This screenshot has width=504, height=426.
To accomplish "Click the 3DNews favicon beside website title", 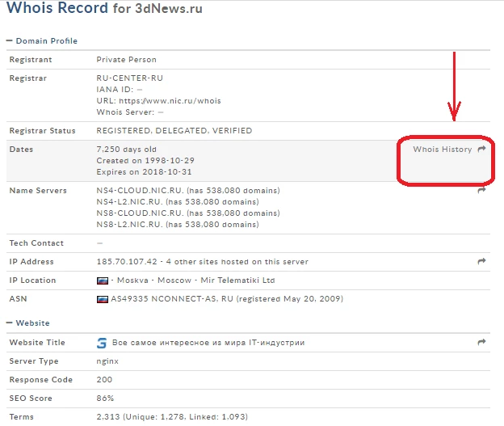I will click(x=102, y=343).
